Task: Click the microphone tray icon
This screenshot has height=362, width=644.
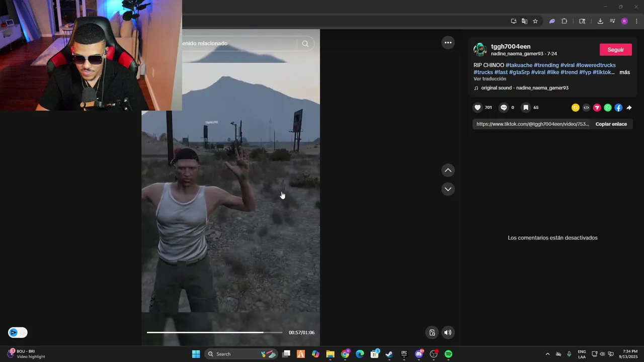Action: tap(569, 354)
